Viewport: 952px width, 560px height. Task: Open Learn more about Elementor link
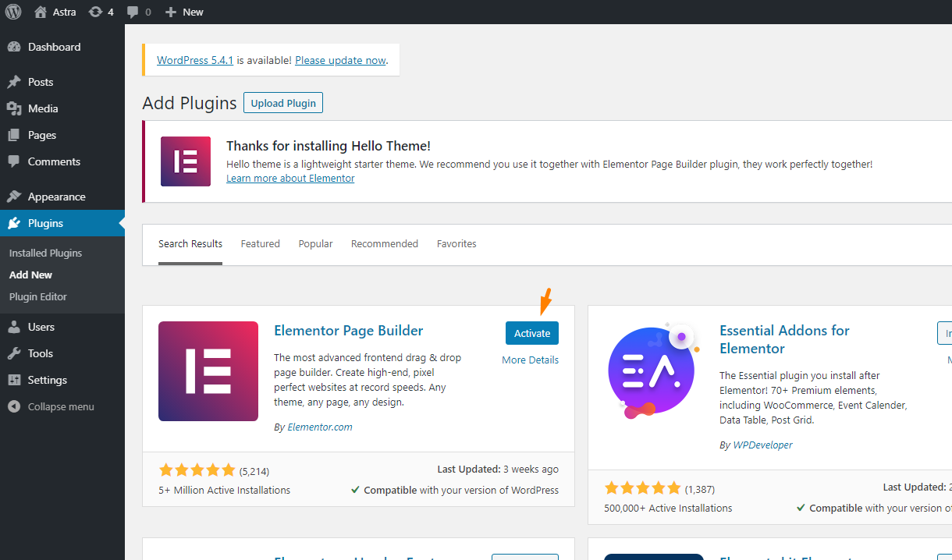point(290,179)
